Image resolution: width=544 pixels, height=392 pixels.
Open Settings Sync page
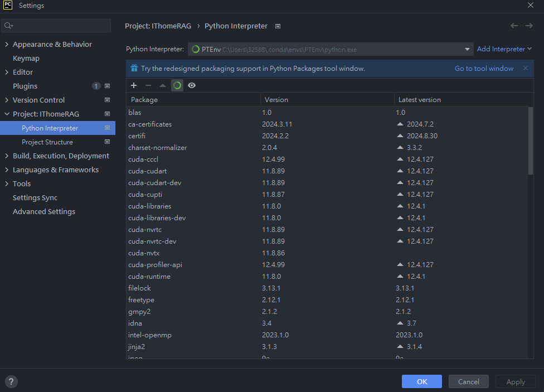coord(35,197)
